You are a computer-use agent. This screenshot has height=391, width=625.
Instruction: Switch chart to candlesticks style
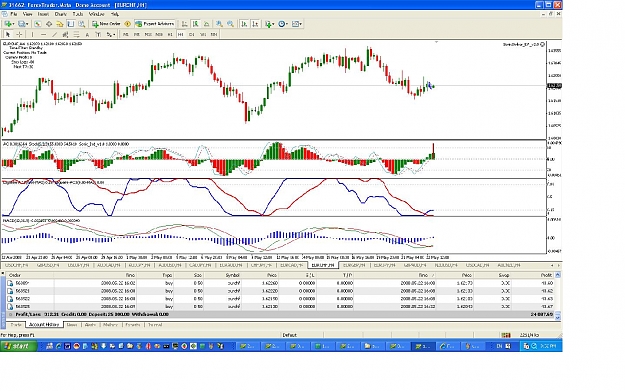coord(195,24)
